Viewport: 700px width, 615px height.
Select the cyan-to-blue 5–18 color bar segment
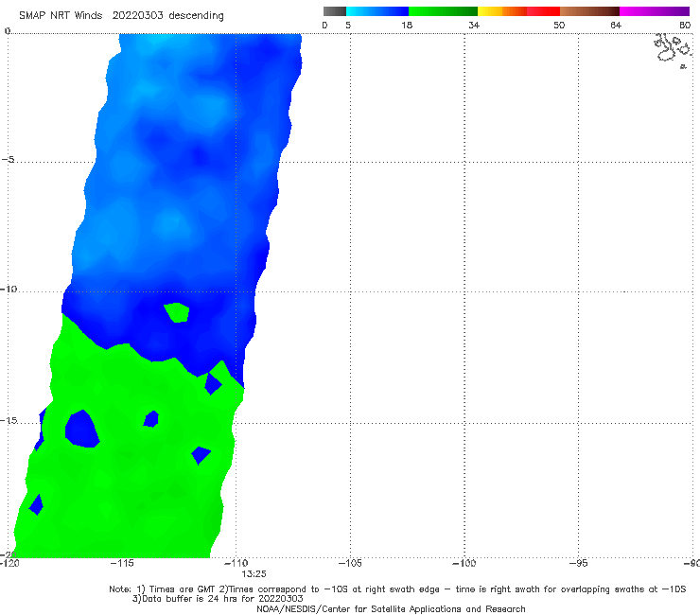pos(377,11)
